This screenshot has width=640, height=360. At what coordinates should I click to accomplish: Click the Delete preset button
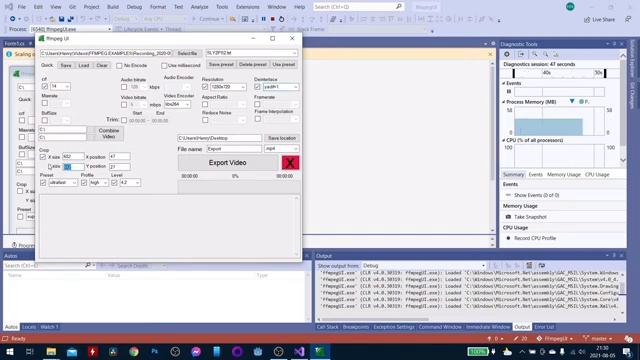pyautogui.click(x=253, y=64)
